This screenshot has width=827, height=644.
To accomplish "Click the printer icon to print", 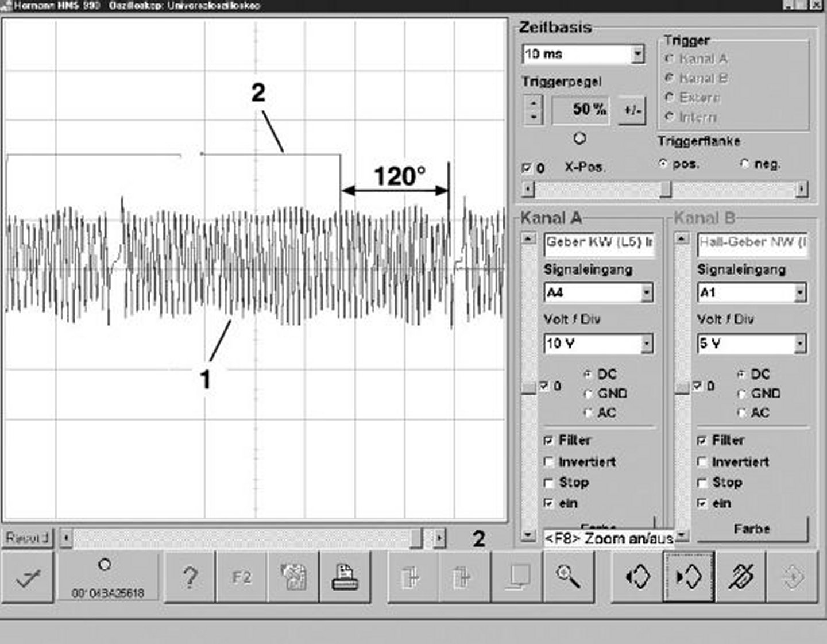I will tap(345, 577).
